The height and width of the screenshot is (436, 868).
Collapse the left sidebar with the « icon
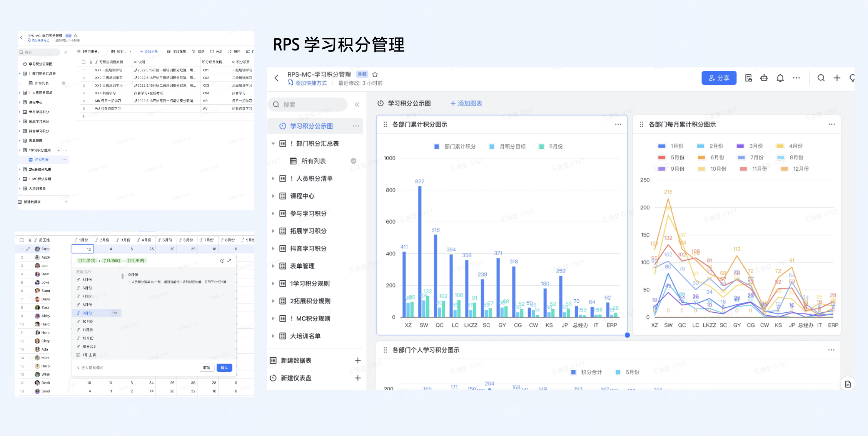tap(357, 104)
